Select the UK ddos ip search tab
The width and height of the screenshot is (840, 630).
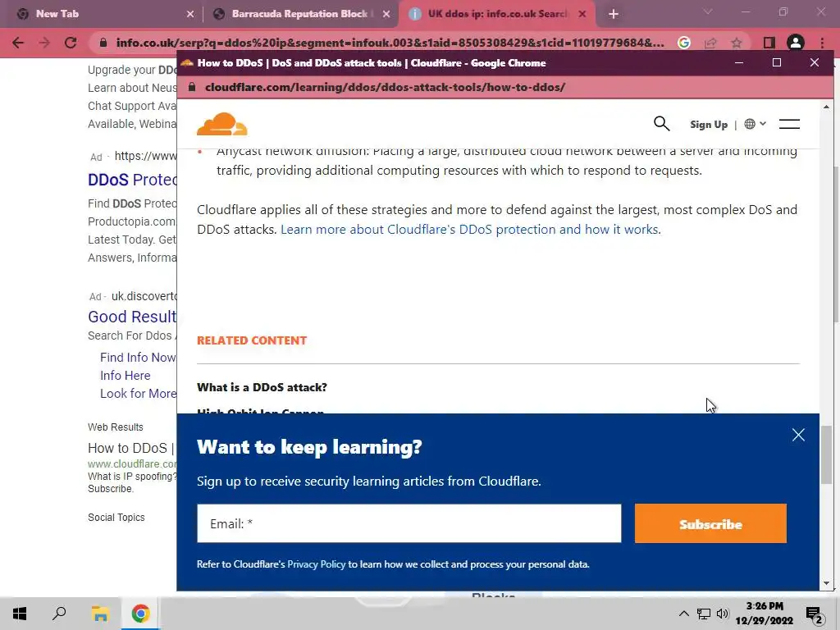pyautogui.click(x=496, y=14)
